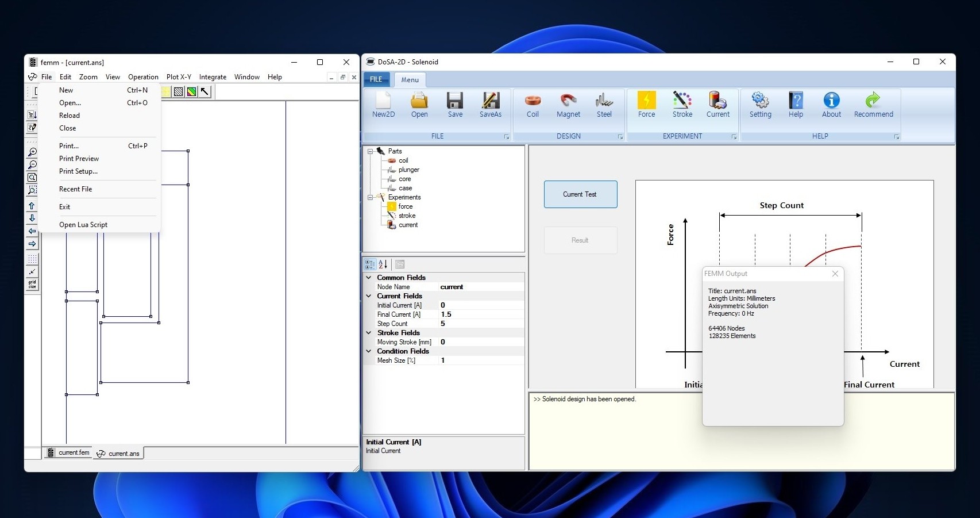Pan view left with femm left arrow
The image size is (980, 518).
tap(32, 231)
